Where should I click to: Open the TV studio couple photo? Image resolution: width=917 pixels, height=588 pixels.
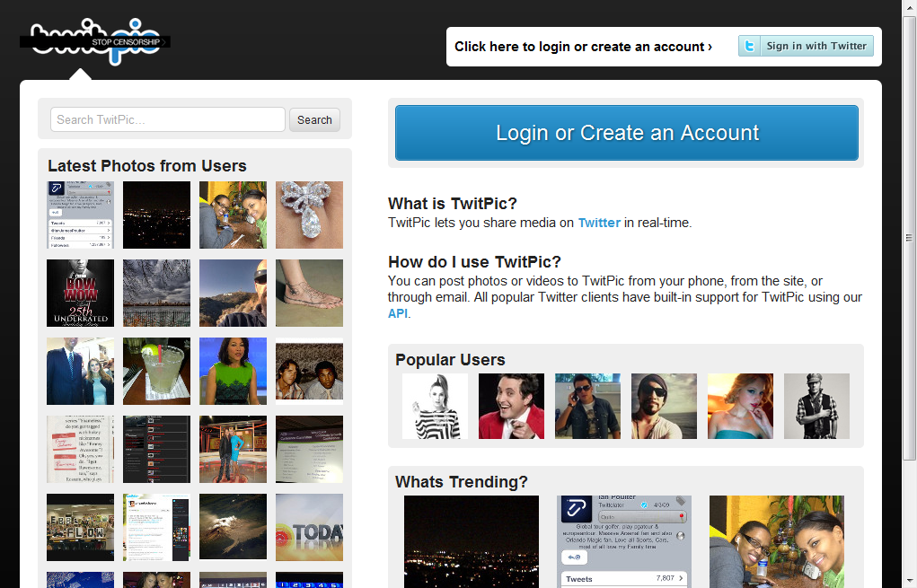point(233,450)
